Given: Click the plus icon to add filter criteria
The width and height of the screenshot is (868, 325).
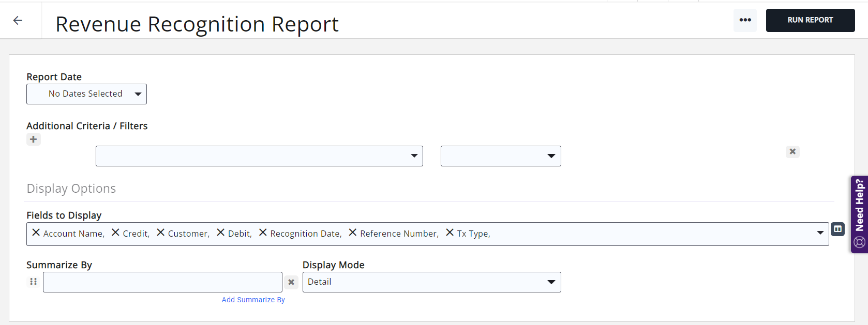Looking at the screenshot, I should coord(34,140).
